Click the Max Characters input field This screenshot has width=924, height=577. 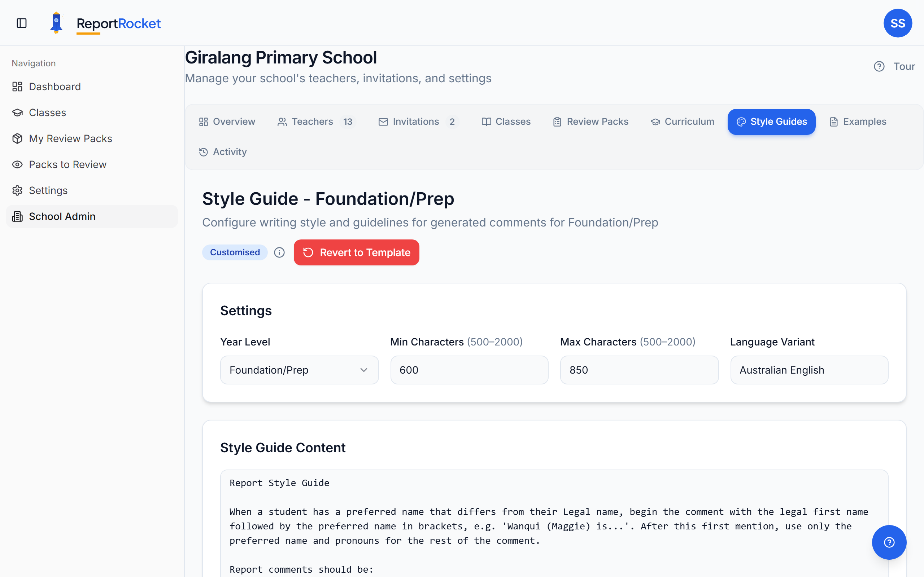[x=639, y=370]
